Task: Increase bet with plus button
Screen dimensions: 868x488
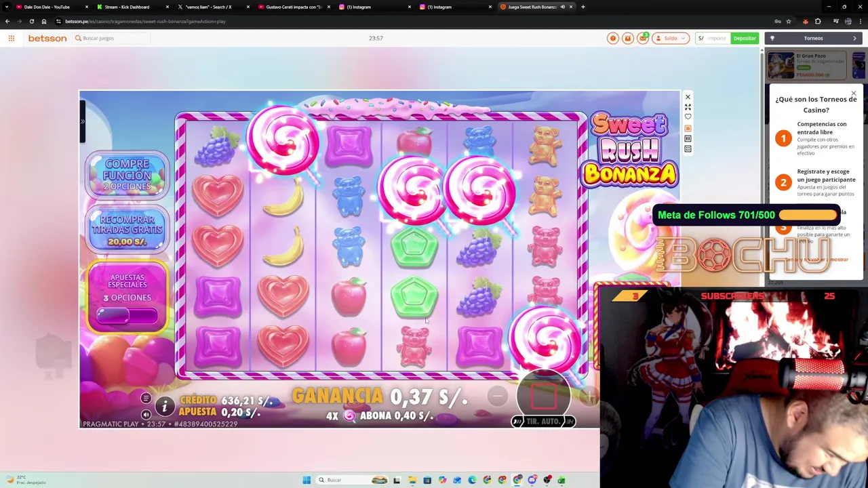Action: (x=589, y=396)
